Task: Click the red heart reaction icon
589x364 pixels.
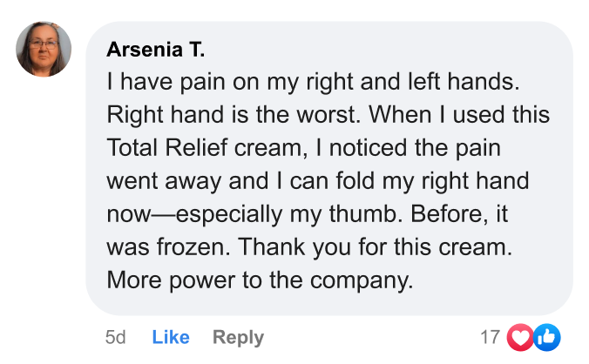Action: tap(521, 337)
